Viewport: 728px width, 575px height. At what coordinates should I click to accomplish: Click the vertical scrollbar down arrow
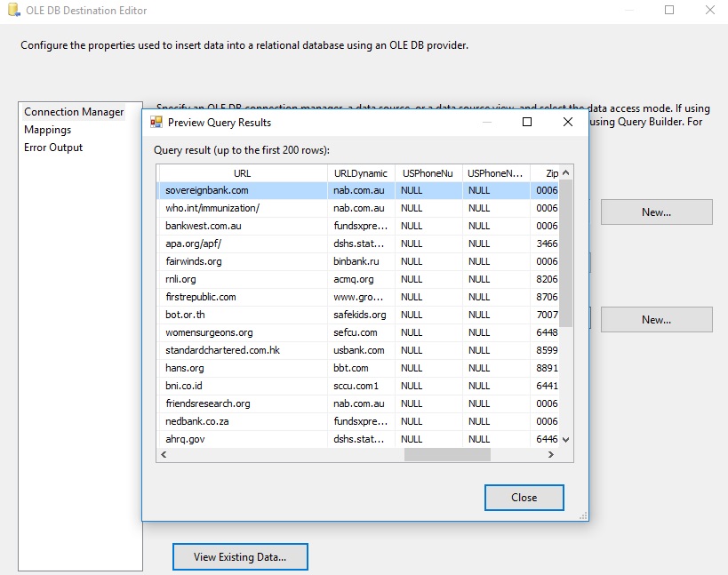click(x=566, y=440)
